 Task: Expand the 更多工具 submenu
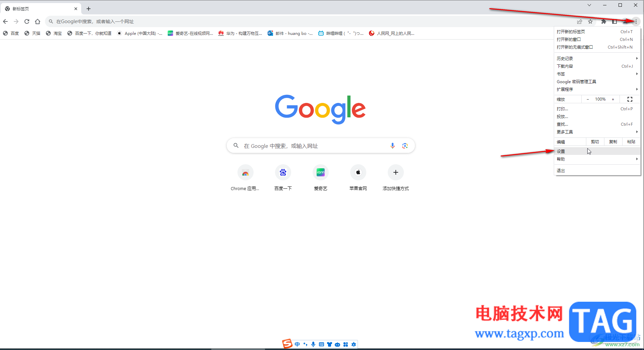click(597, 132)
